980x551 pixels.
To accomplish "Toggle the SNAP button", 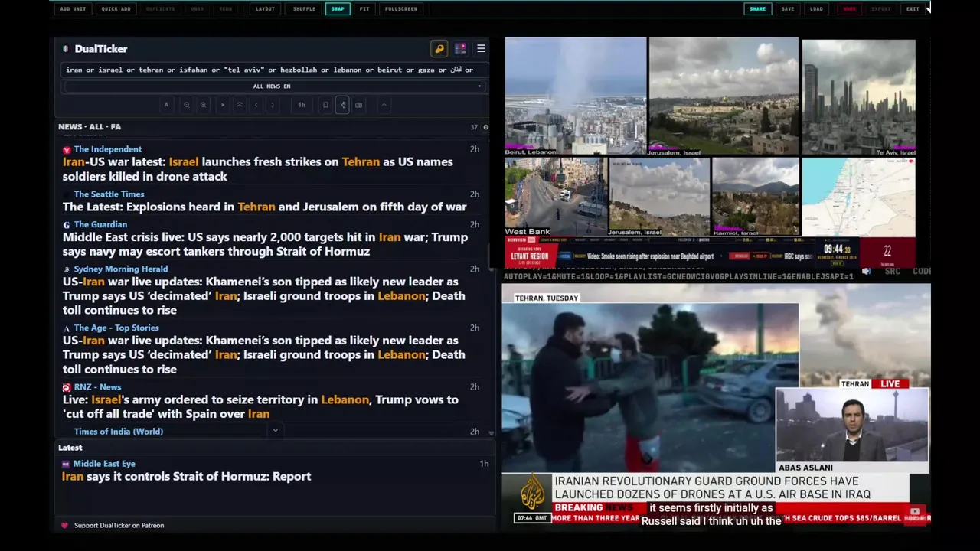I will point(338,9).
